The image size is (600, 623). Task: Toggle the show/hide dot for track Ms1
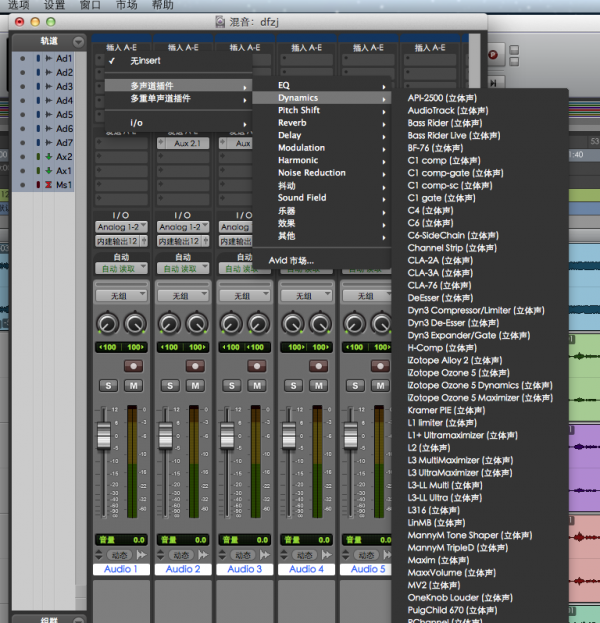[x=23, y=185]
